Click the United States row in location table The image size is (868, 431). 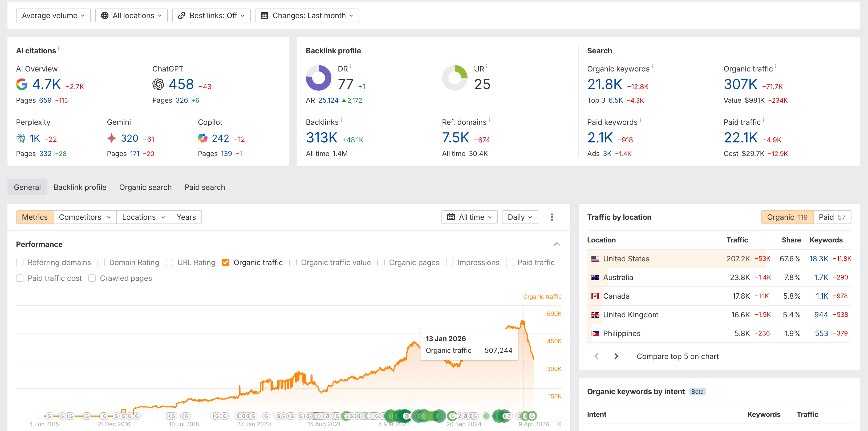[626, 259]
